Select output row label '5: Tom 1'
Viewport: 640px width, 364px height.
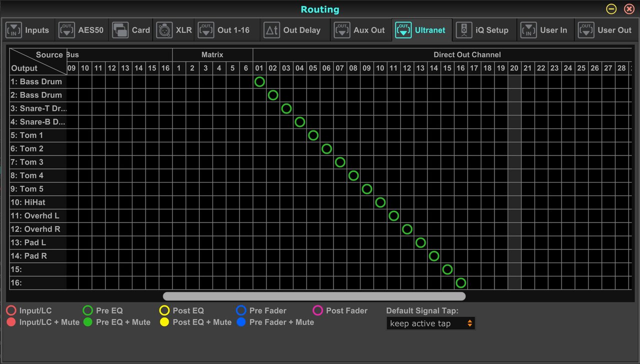38,135
